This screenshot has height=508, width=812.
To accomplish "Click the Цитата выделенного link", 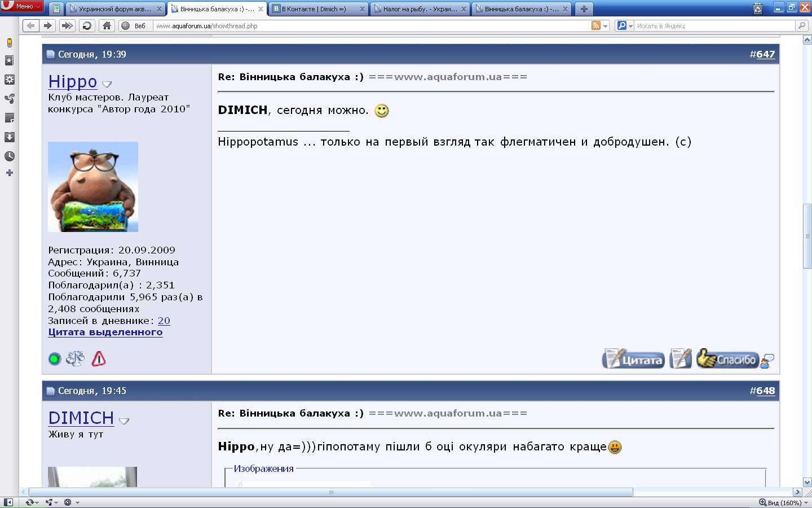I will pyautogui.click(x=105, y=332).
